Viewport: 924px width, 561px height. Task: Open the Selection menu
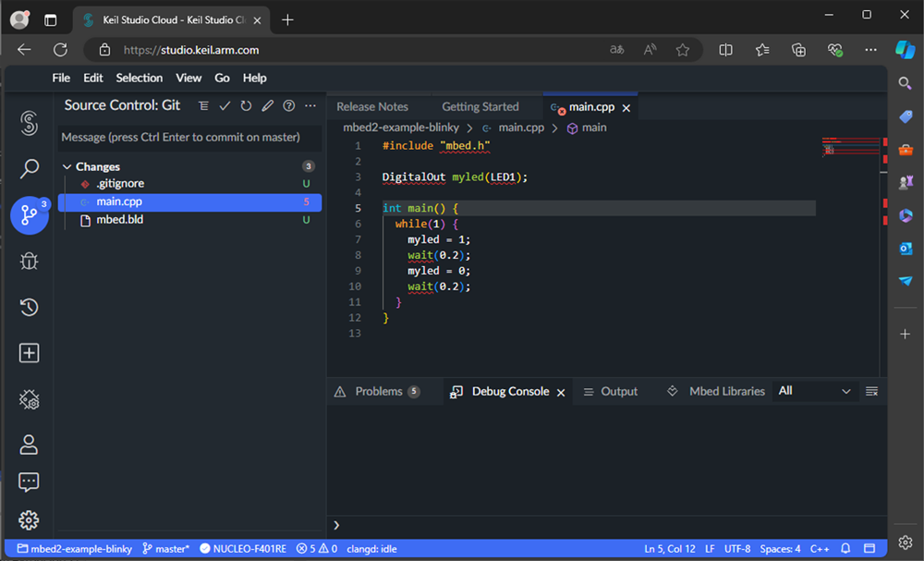[x=140, y=78]
